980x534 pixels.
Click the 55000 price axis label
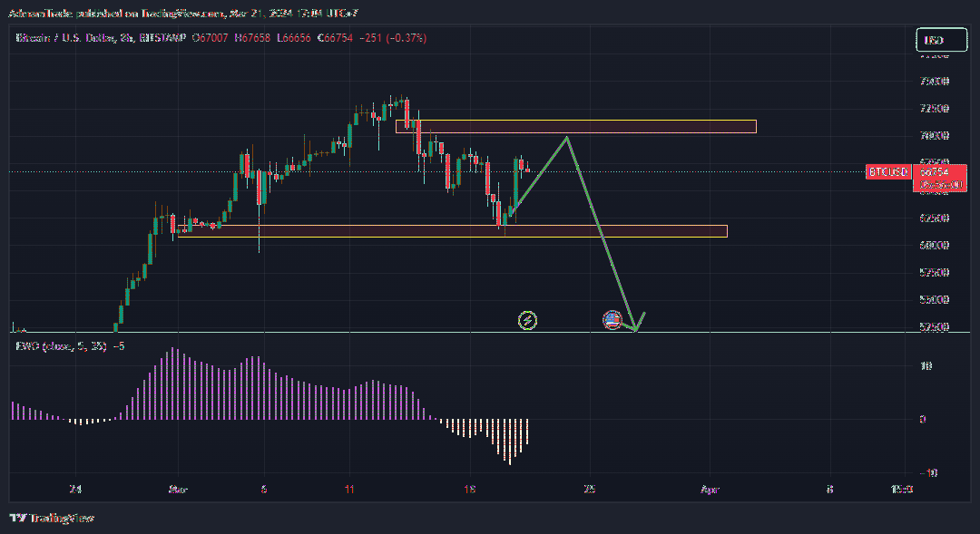pyautogui.click(x=935, y=300)
